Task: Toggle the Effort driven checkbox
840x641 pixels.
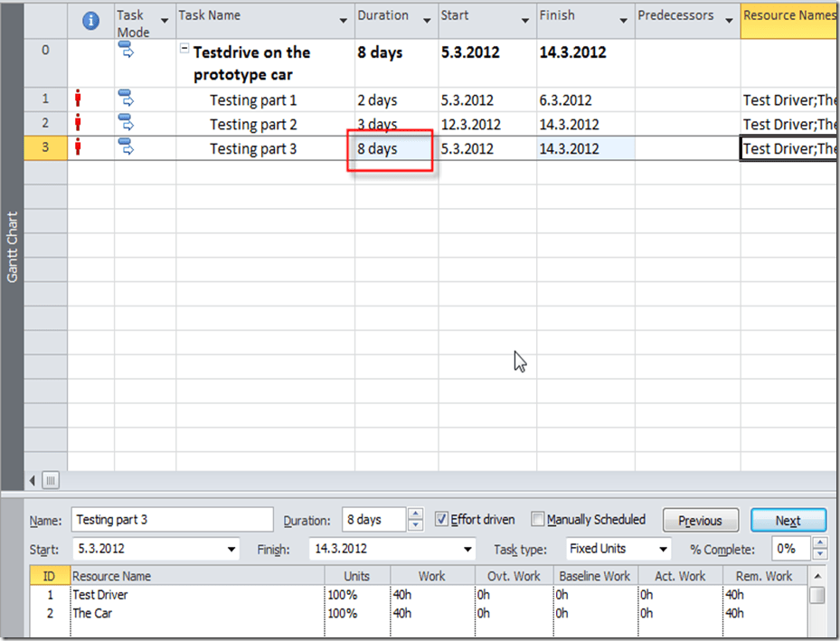Action: (x=442, y=519)
